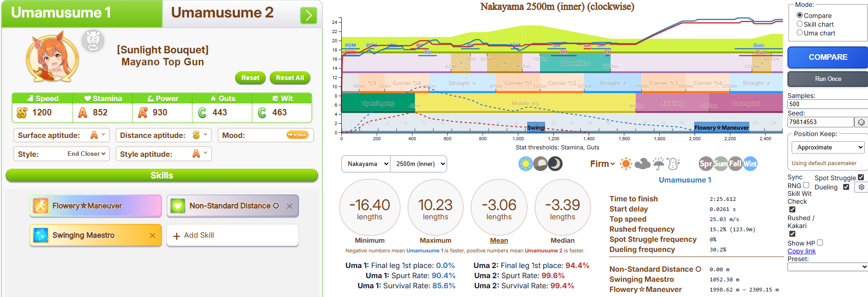This screenshot has width=868, height=297.
Task: Choose cloudy weather icon
Action: (x=642, y=164)
